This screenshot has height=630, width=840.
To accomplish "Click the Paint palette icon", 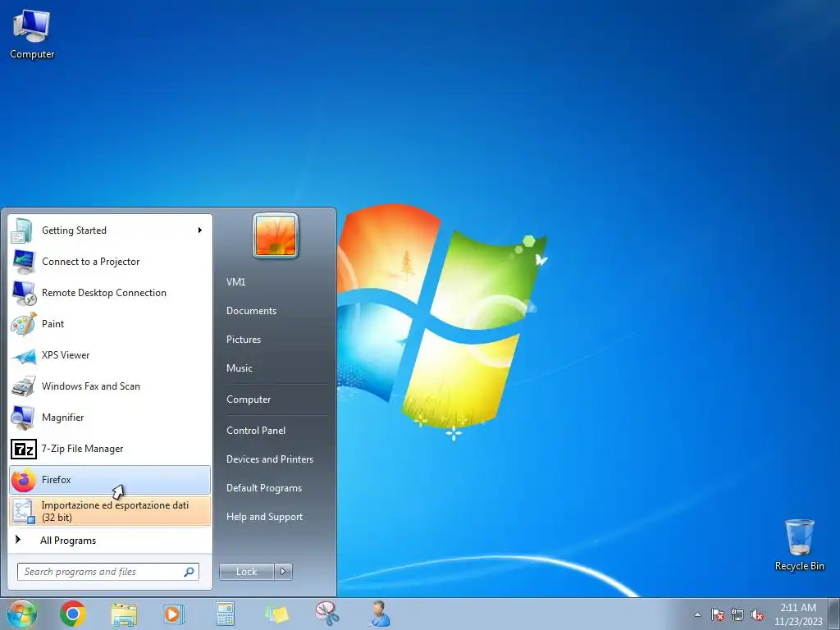I will [24, 323].
